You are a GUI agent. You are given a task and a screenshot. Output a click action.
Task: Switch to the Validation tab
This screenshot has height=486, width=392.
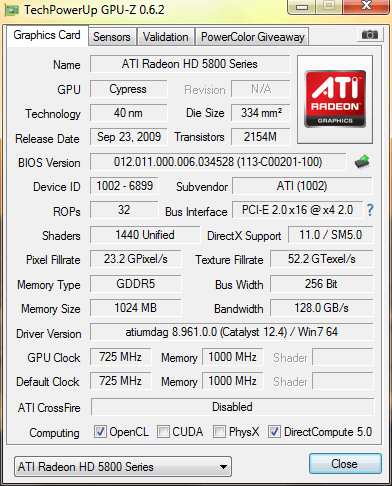point(166,37)
